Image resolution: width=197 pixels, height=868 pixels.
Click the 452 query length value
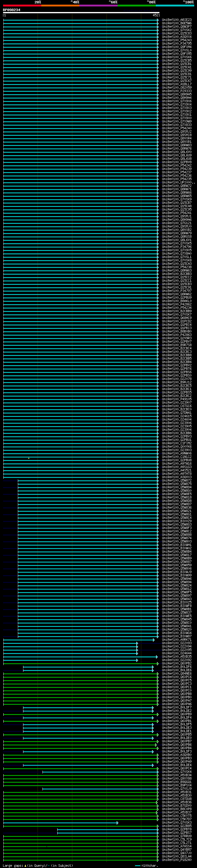tap(155, 15)
